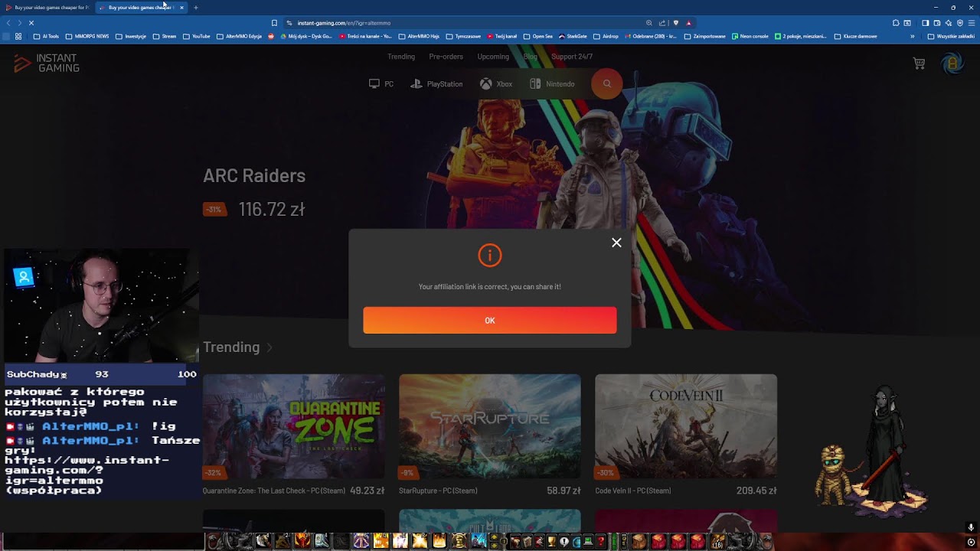Open the Upcoming nav link

493,57
